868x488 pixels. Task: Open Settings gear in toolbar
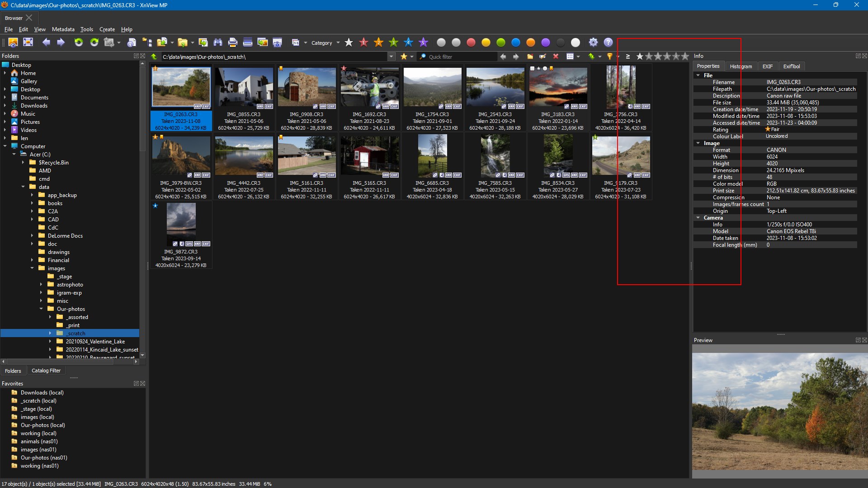[593, 42]
